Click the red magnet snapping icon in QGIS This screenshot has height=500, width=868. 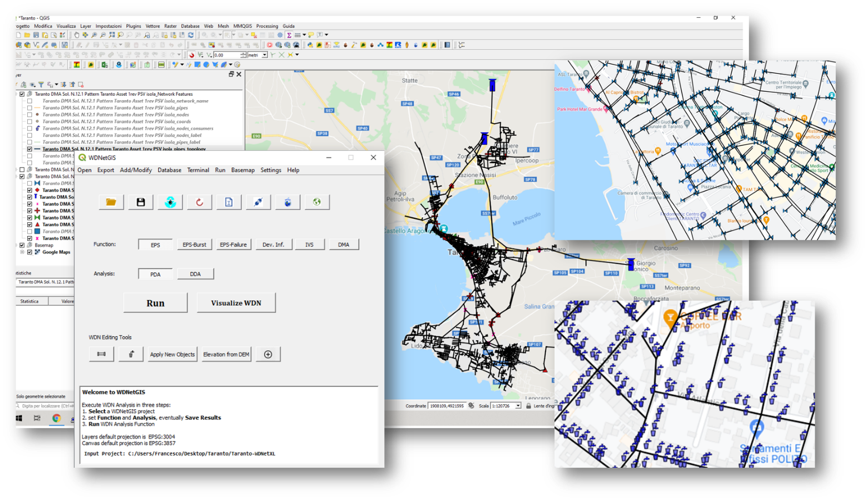point(192,55)
